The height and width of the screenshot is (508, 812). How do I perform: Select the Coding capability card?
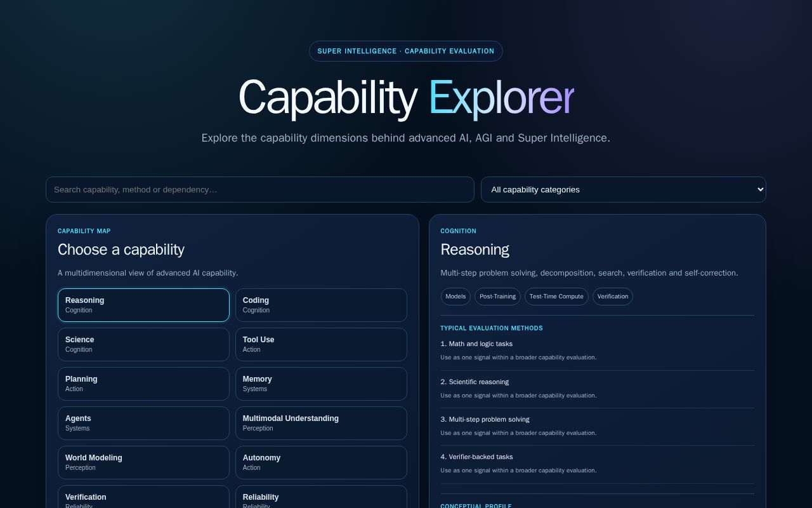pos(321,305)
